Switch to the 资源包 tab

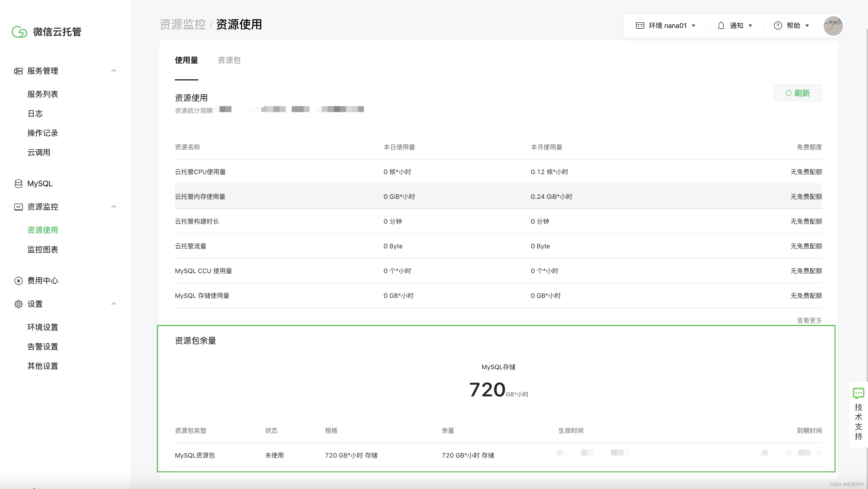tap(229, 60)
